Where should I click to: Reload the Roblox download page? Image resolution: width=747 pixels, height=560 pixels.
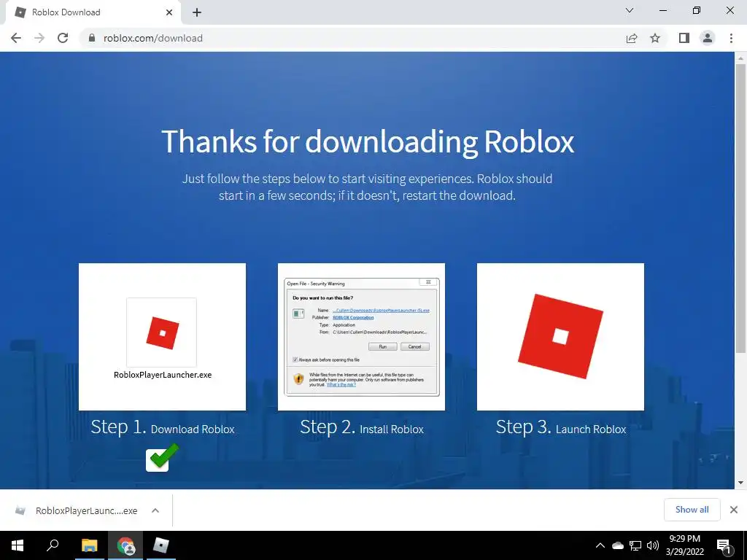click(63, 38)
